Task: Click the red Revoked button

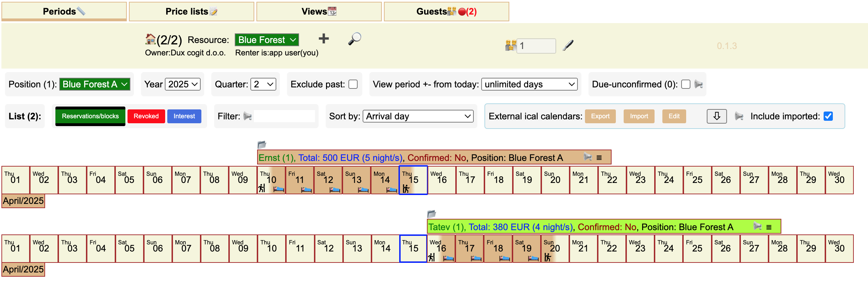Action: click(146, 116)
